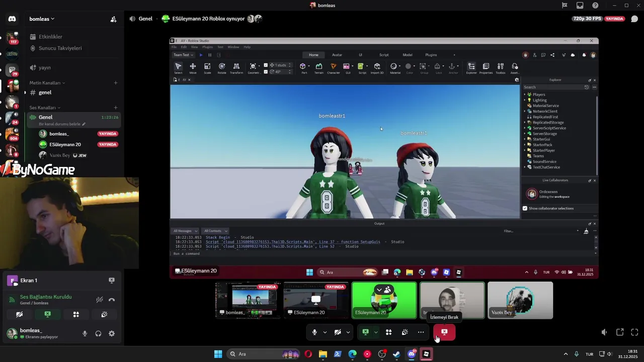Open Sunucu Takviyeleri in channel list
Viewport: 644px width, 362px height.
(73, 48)
